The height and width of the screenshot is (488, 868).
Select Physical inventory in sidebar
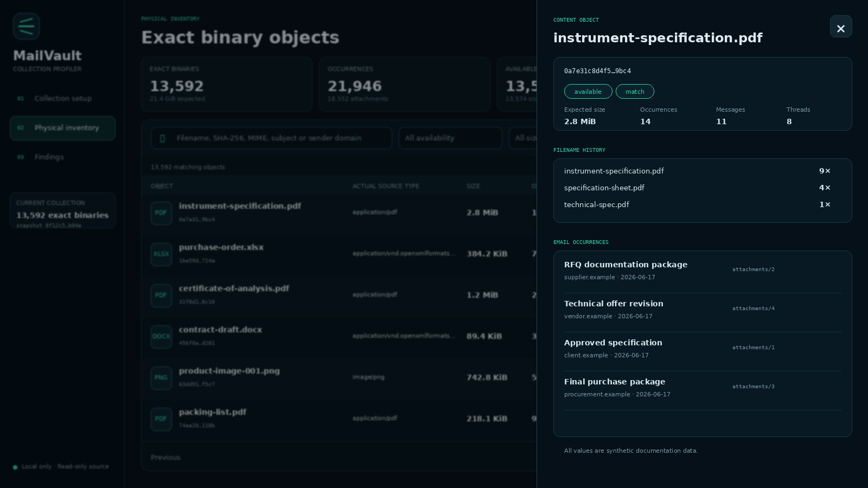62,128
